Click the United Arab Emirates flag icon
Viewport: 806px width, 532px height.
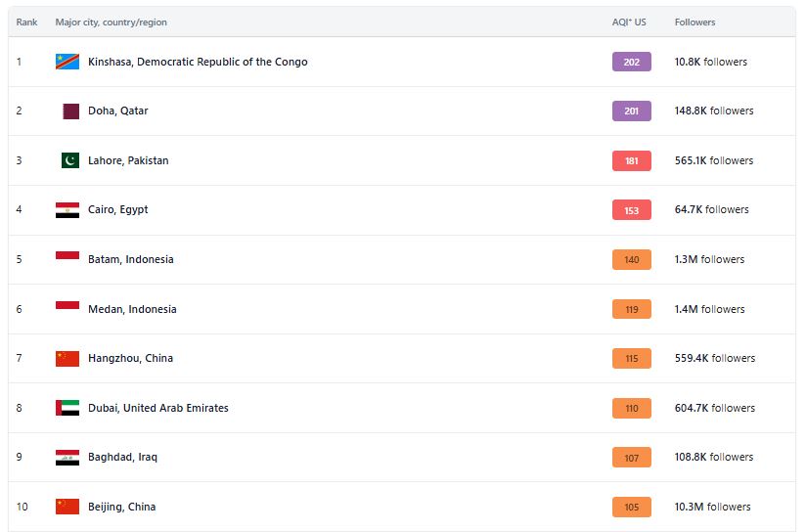click(x=67, y=408)
